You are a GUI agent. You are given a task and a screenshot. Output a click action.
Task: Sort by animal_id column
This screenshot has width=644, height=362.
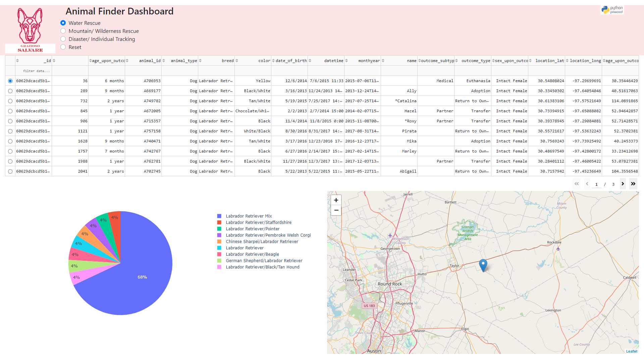click(127, 61)
